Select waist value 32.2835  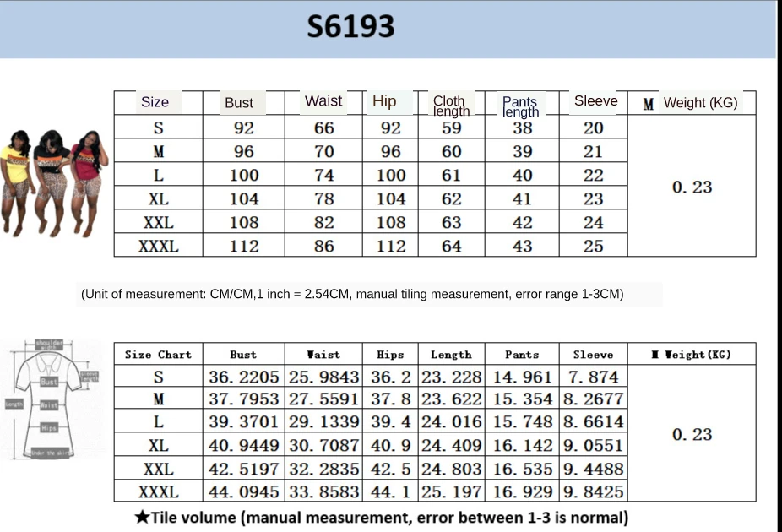pos(323,469)
